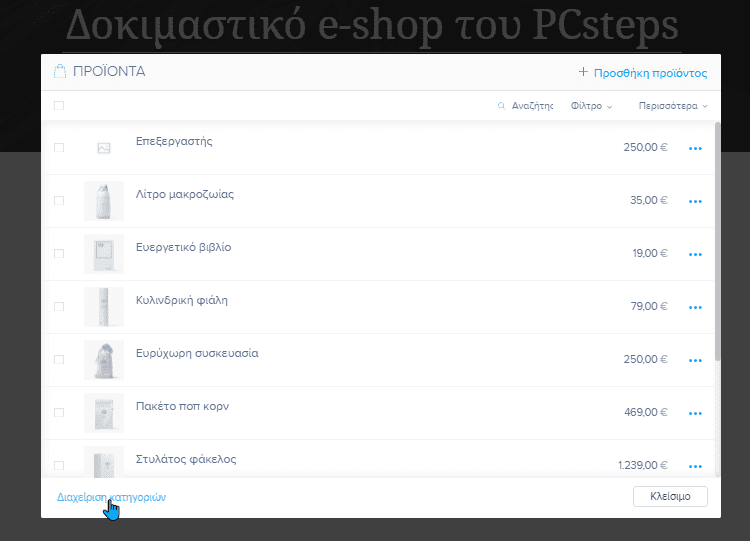Open the three-dot menu for Επεξεργαστής
The image size is (750, 541).
coord(695,148)
